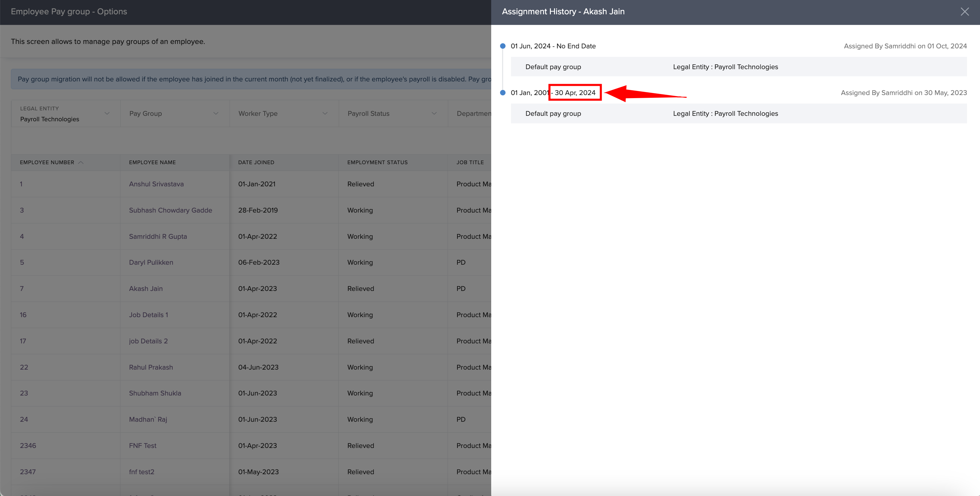This screenshot has width=980, height=496.
Task: Select the 01 Jan 2001 assignment entry
Action: click(529, 93)
